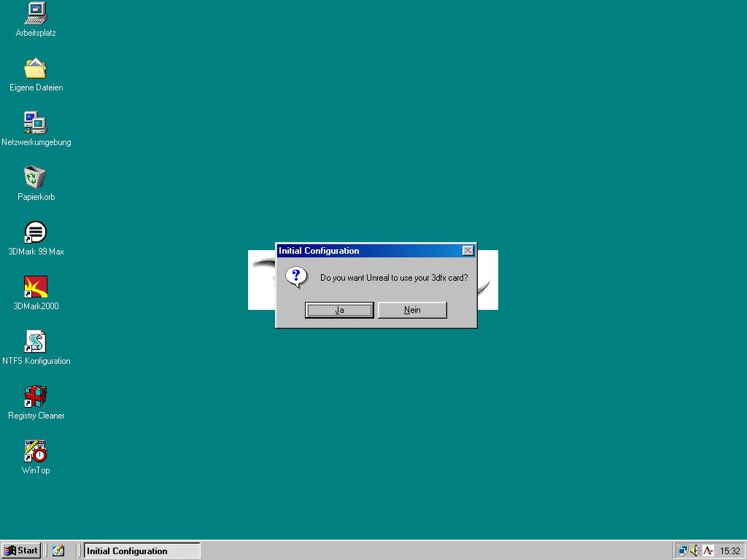Click the tray icon next to the clock
This screenshot has height=560, width=747.
click(x=708, y=551)
